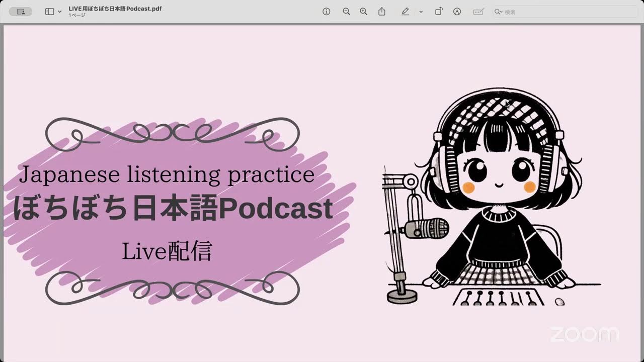Screen dimensions: 644x362
Task: Show the markup toolbar
Action: point(457,12)
